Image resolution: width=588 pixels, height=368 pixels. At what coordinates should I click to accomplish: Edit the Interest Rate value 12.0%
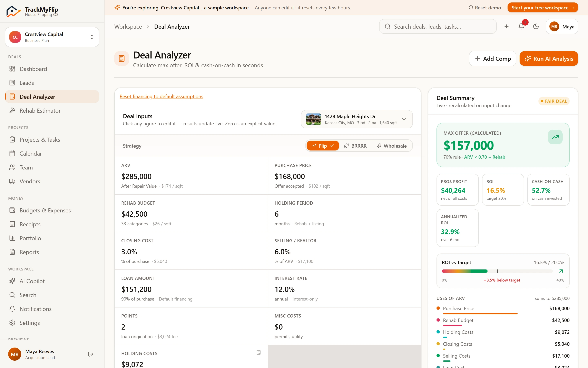(285, 289)
